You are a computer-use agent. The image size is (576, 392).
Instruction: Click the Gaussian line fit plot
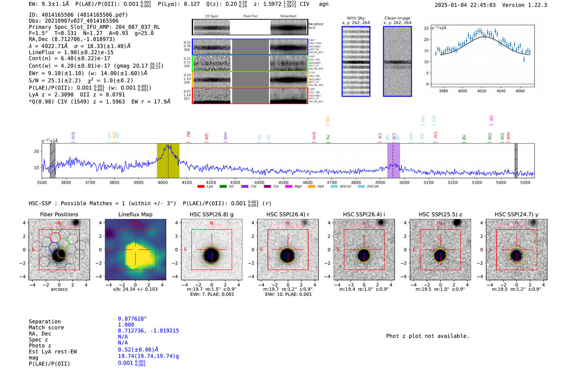click(482, 56)
